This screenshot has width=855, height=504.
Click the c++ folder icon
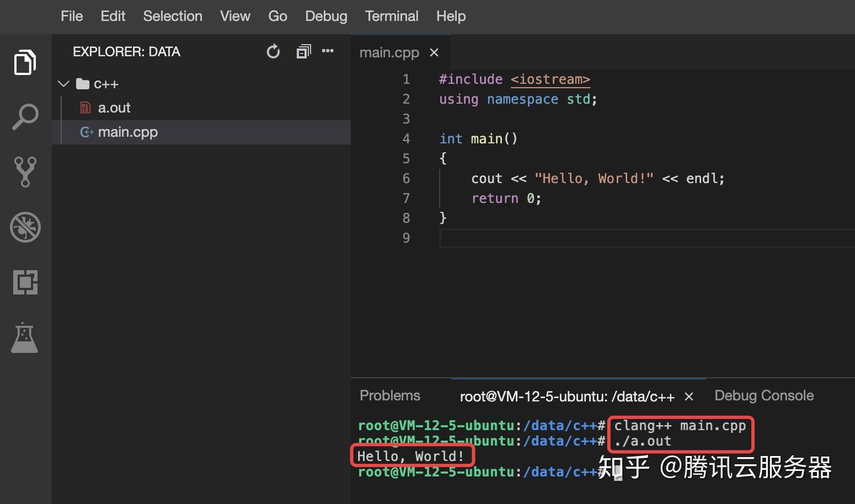pyautogui.click(x=83, y=84)
